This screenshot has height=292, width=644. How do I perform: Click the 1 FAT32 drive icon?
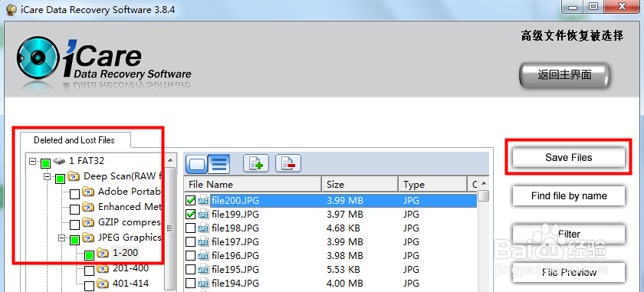pyautogui.click(x=59, y=161)
